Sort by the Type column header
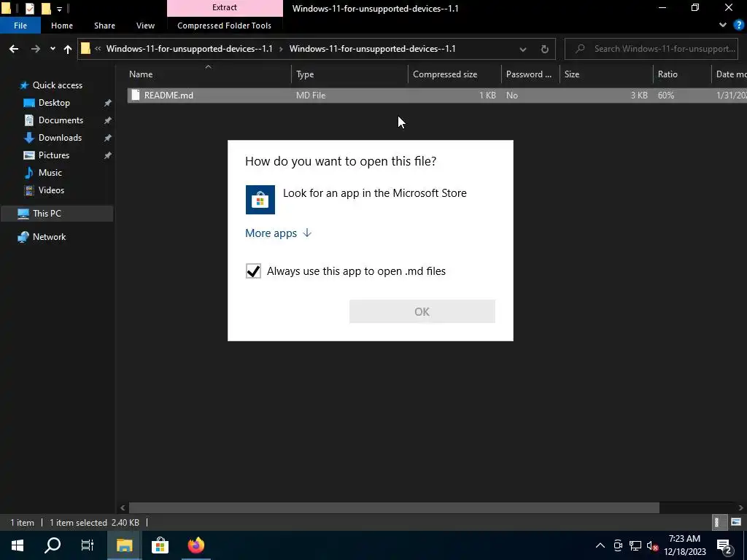Screen dimensions: 747x560 [x=349, y=74]
